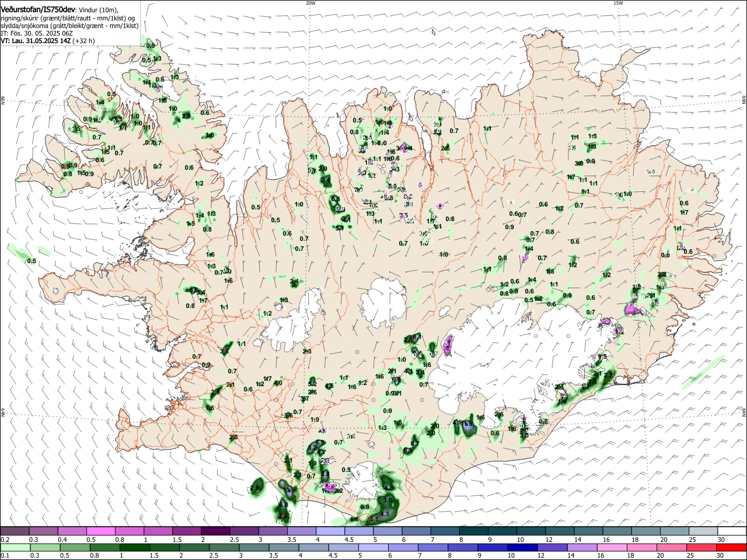Click the Veðurstofan/IS750dev title text
This screenshot has height=560, width=747.
(x=37, y=9)
